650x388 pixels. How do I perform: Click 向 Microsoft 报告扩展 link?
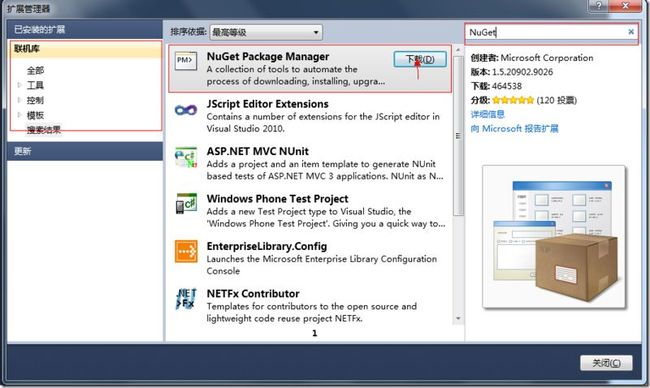click(514, 129)
